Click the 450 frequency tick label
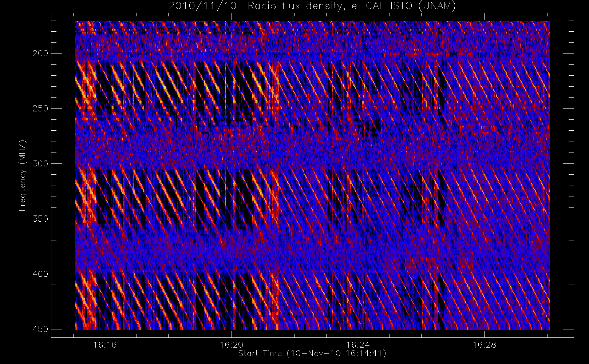This screenshot has width=589, height=364. click(40, 329)
